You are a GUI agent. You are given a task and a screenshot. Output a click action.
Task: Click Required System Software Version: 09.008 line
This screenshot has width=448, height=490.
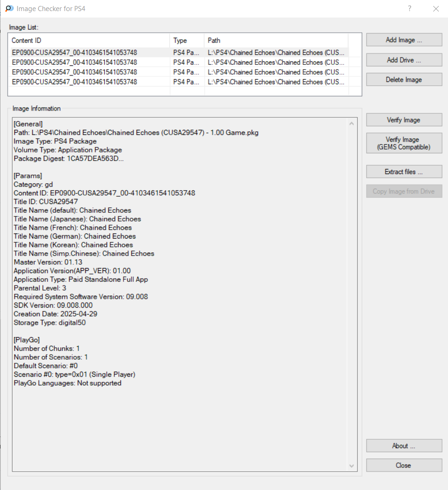(81, 297)
